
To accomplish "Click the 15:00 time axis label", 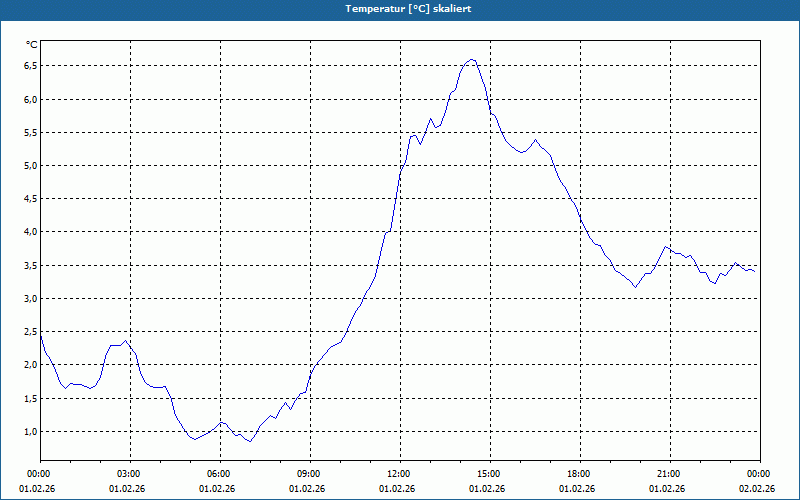I will [x=491, y=474].
